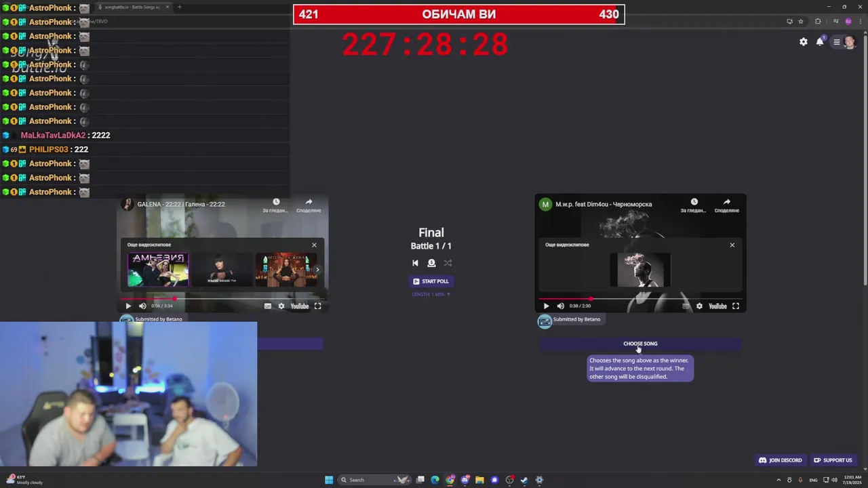Screen dimensions: 868x488
Task: Join the Discord server
Action: coord(781,460)
